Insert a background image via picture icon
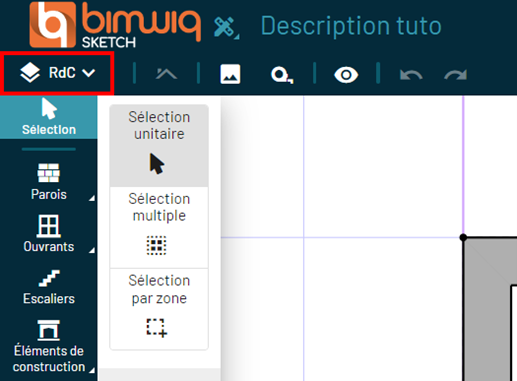Screen dimensions: 517x381 (230, 74)
